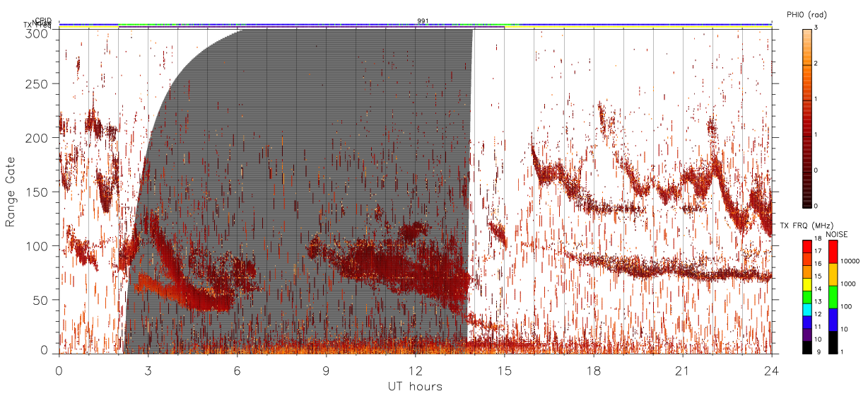Pick the NOISE orange swatch between 1000 and 10000
Viewport: 868px width, 401px height.
pyautogui.click(x=832, y=274)
